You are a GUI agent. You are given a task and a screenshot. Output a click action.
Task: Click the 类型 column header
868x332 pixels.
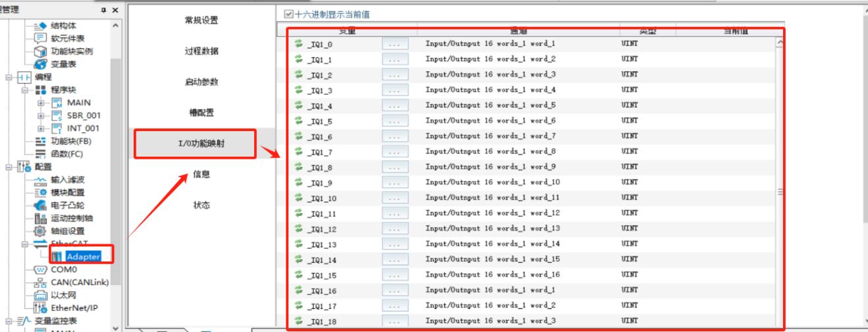click(648, 31)
